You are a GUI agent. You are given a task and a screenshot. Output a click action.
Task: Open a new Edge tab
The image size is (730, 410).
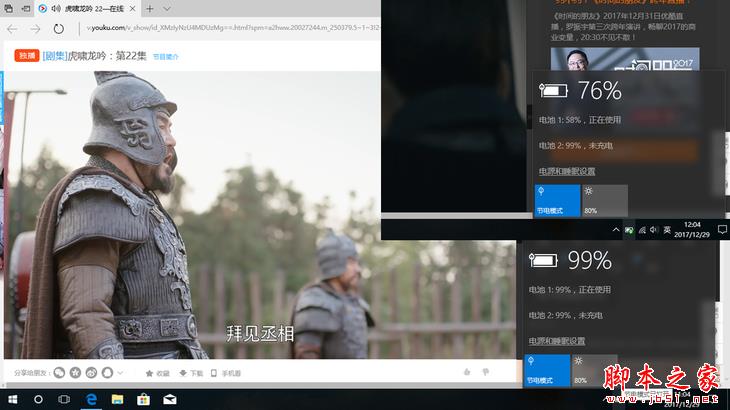[x=149, y=8]
